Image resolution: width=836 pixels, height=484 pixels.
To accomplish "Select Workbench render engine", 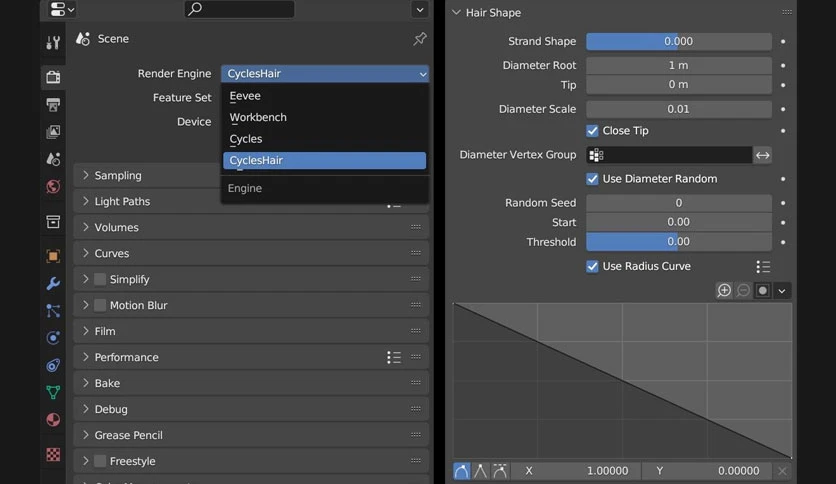I will point(324,117).
